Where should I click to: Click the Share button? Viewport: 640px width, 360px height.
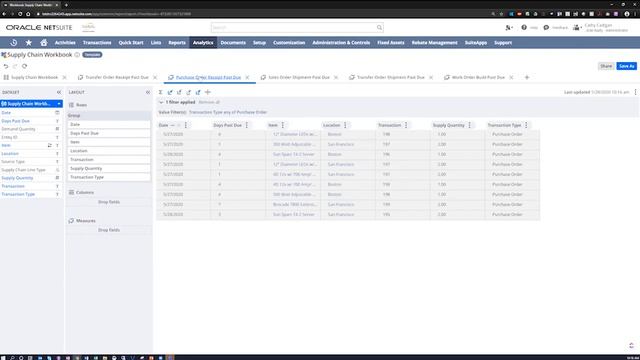pos(606,66)
